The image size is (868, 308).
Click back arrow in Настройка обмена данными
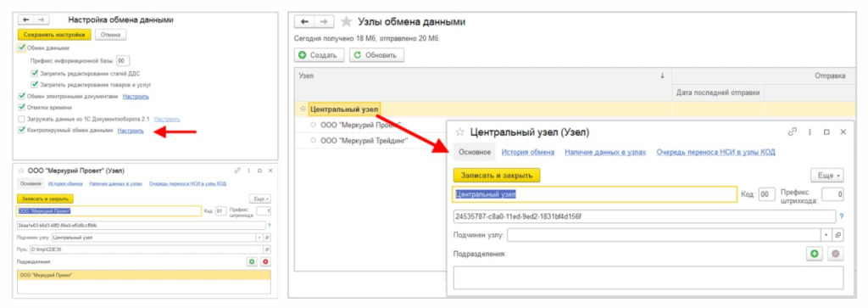pos(26,20)
